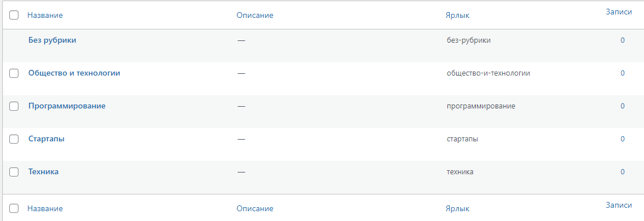Open the posts count for Программирование
644x221 pixels.
click(x=623, y=106)
